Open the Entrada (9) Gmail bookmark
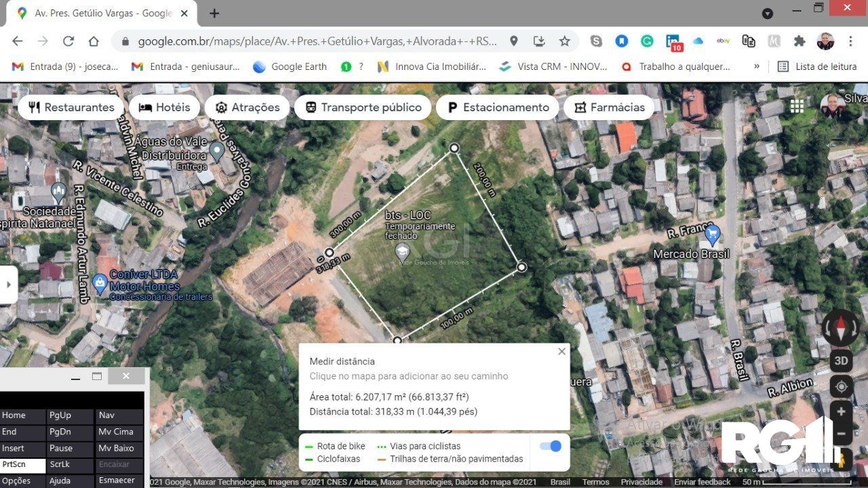Image resolution: width=868 pixels, height=488 pixels. pos(65,67)
